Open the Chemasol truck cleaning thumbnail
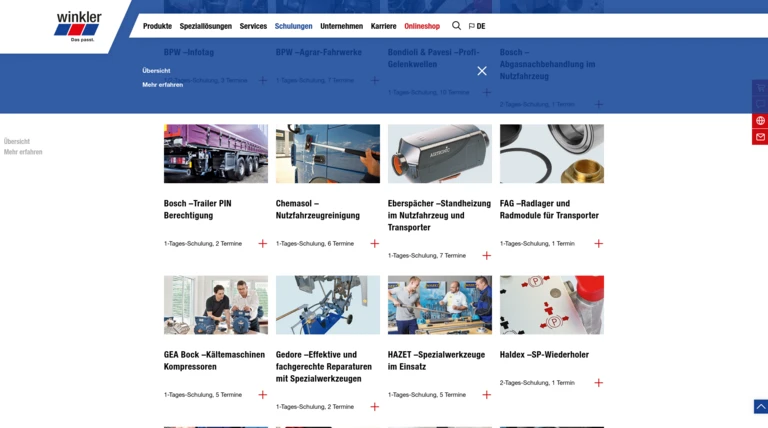Viewport: 768px width, 428px height. point(328,154)
